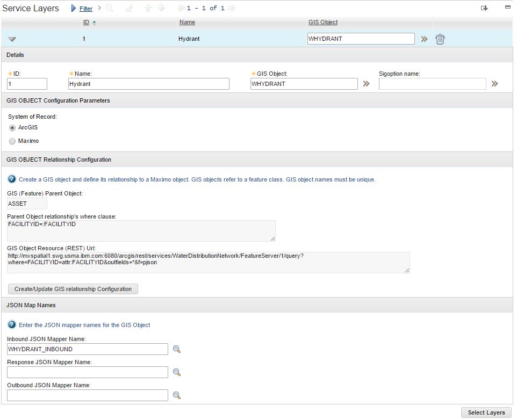The image size is (517, 420).
Task: Click the Select Layers button
Action: coord(485,412)
